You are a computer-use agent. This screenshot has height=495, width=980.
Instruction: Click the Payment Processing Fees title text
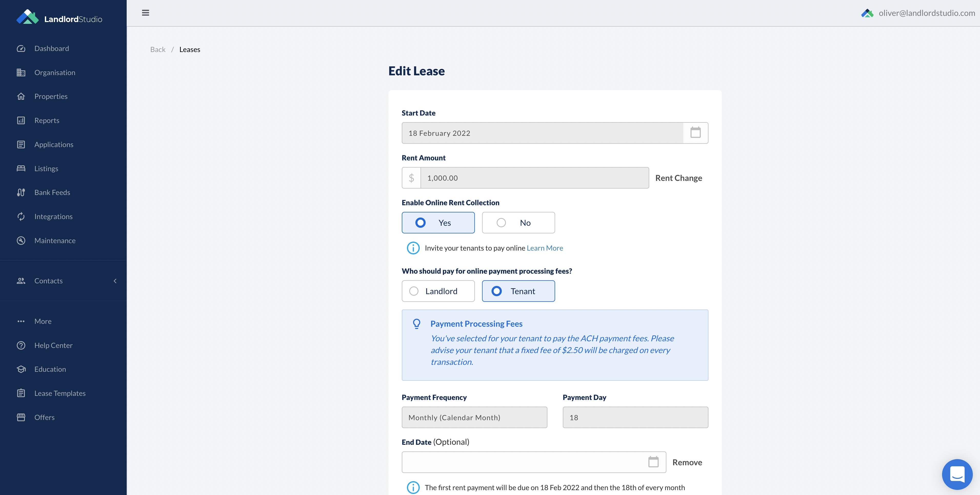click(476, 324)
